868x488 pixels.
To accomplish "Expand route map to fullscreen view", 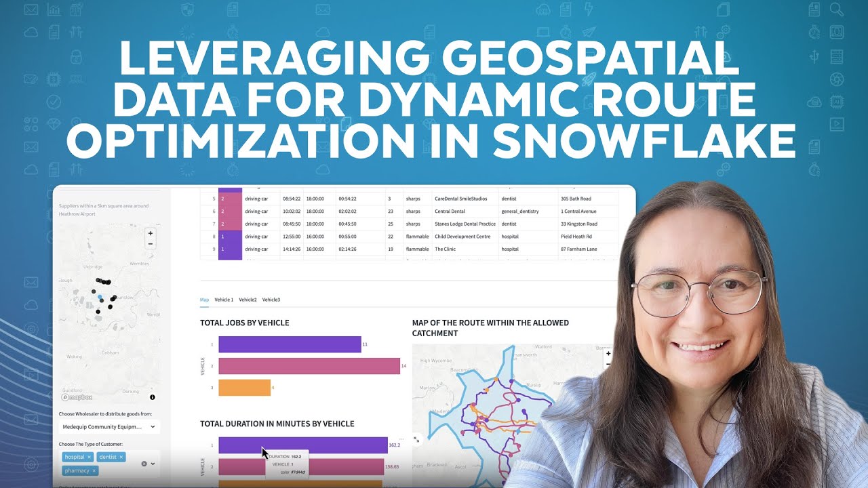I will click(x=416, y=439).
